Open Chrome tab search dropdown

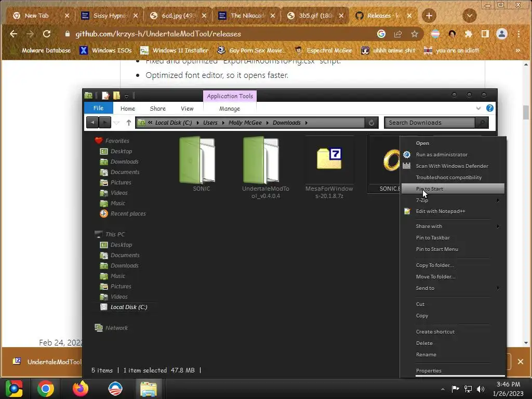click(x=470, y=16)
